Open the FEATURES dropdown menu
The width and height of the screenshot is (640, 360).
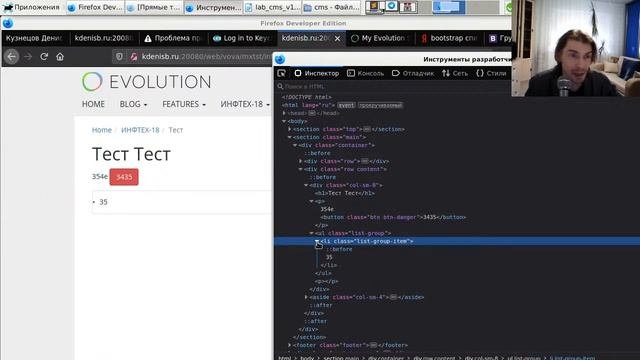click(x=184, y=104)
